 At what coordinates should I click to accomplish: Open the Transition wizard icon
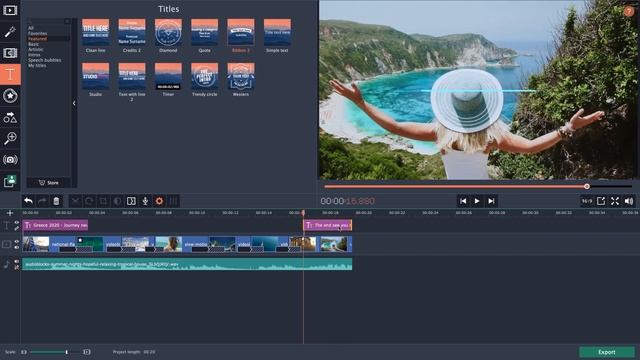[131, 201]
